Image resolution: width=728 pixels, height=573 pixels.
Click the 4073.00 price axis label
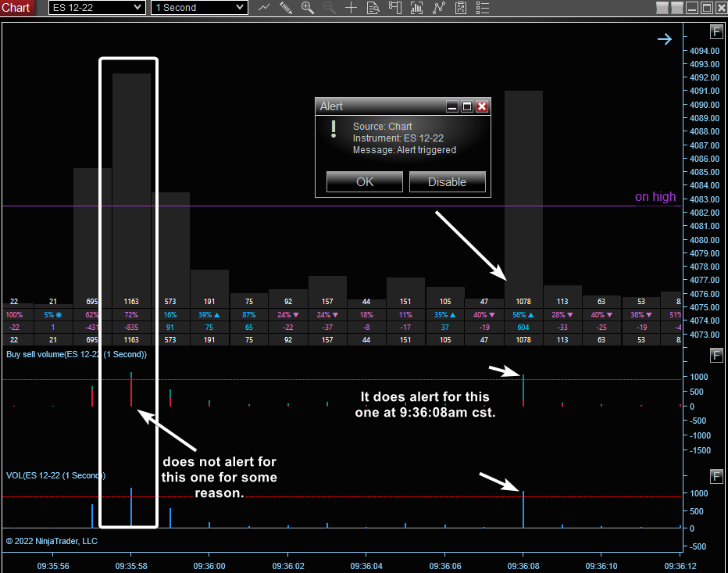[705, 335]
